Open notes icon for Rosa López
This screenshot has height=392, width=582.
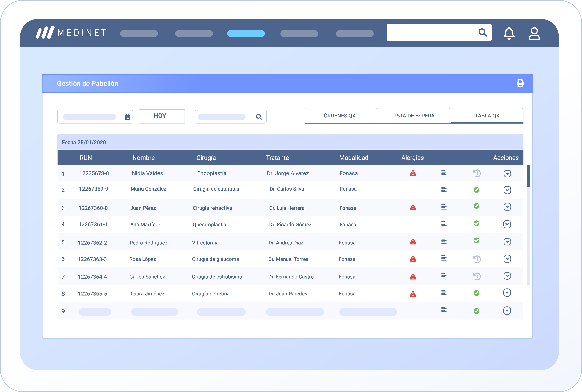[x=444, y=258]
